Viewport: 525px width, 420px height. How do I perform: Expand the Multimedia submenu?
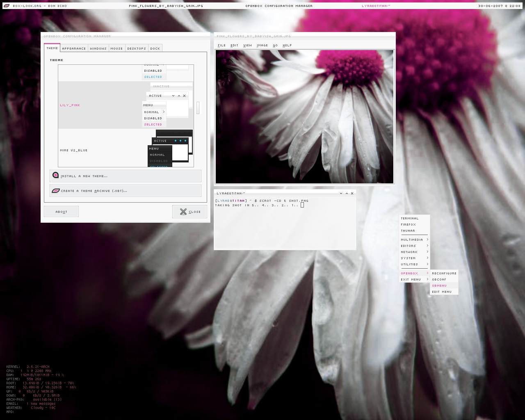click(x=414, y=240)
